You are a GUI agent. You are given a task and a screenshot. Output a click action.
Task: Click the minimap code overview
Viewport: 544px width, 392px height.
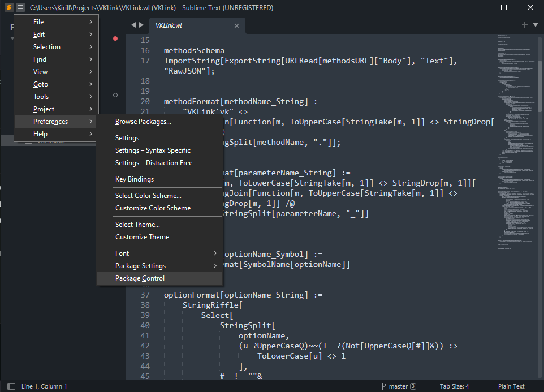click(516, 141)
